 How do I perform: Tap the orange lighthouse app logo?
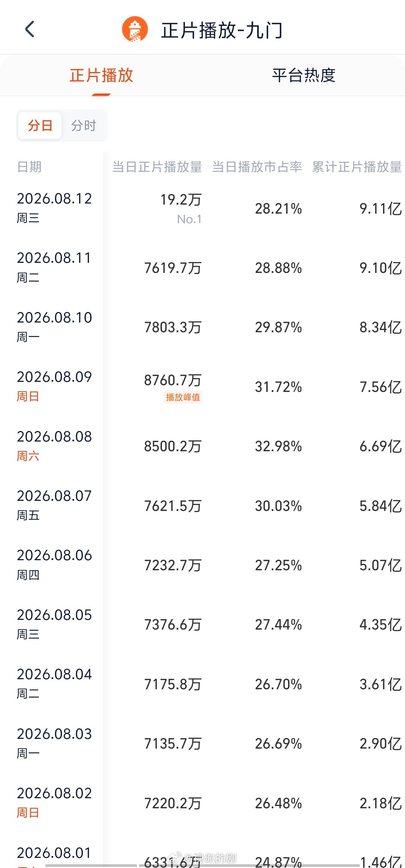pos(135,29)
